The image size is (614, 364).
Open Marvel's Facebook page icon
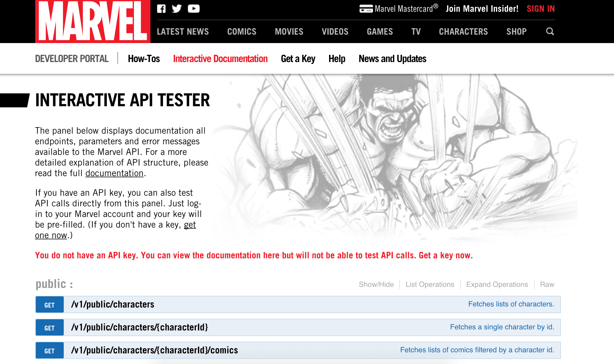click(x=161, y=9)
